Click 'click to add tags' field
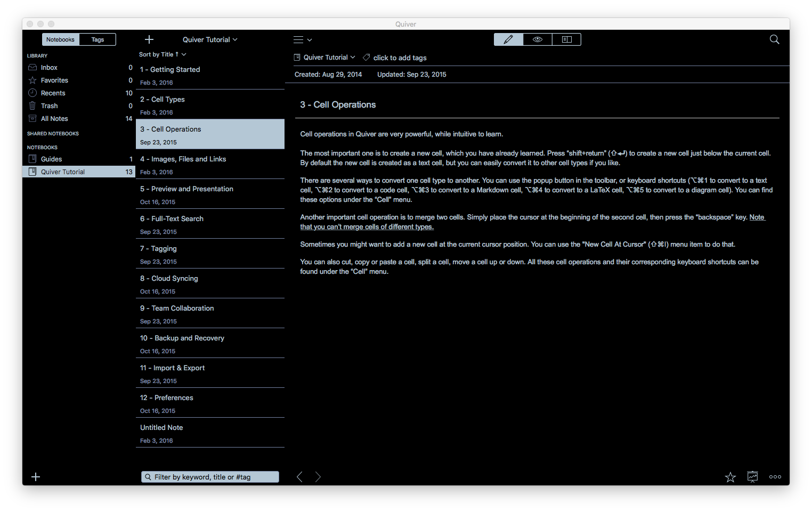The height and width of the screenshot is (512, 812). click(x=400, y=58)
